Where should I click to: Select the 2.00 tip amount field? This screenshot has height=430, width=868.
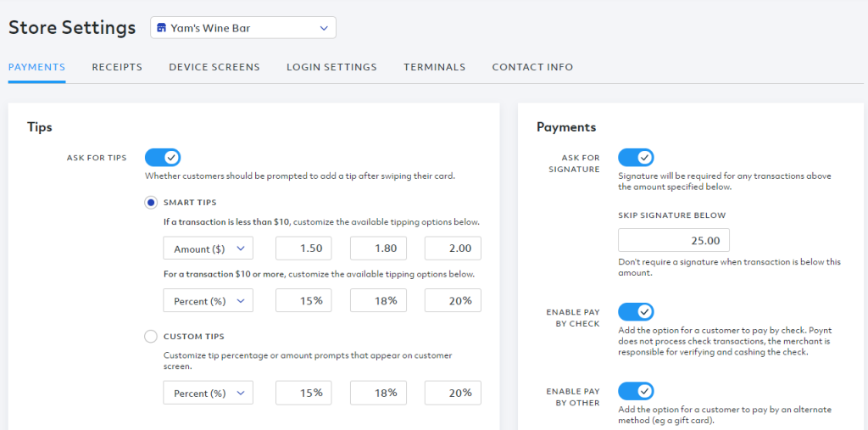453,249
